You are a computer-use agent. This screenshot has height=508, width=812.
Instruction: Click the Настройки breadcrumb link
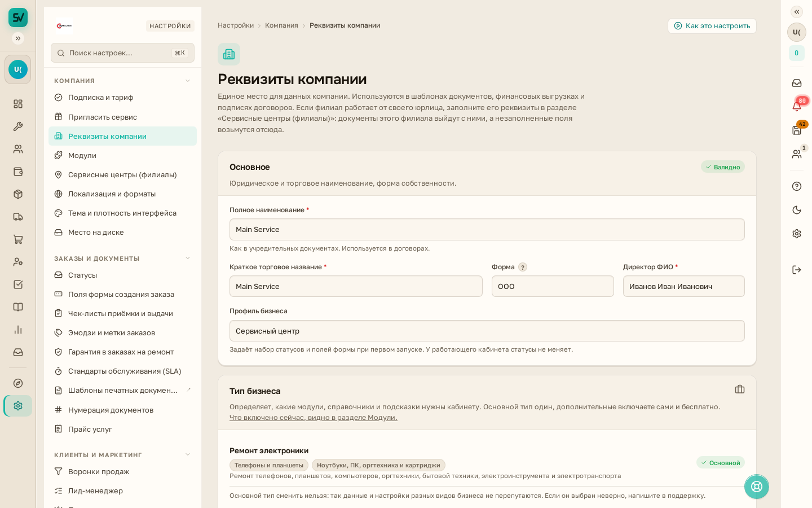pos(236,25)
